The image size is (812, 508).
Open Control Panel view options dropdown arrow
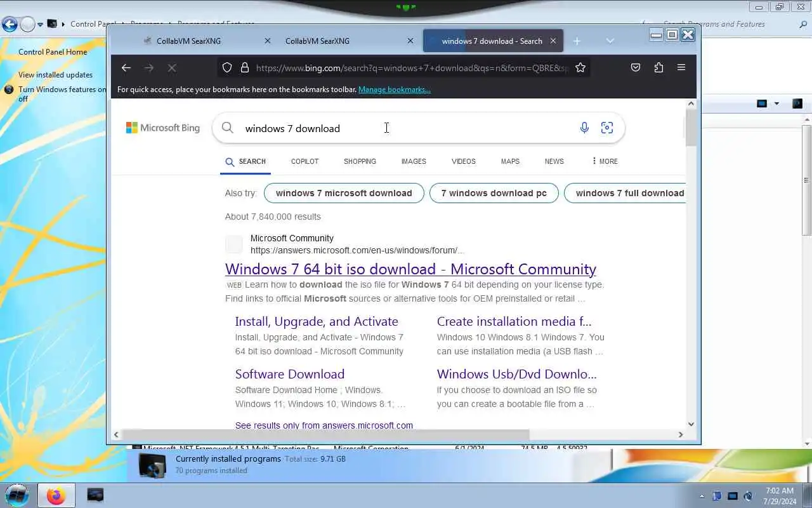point(776,104)
